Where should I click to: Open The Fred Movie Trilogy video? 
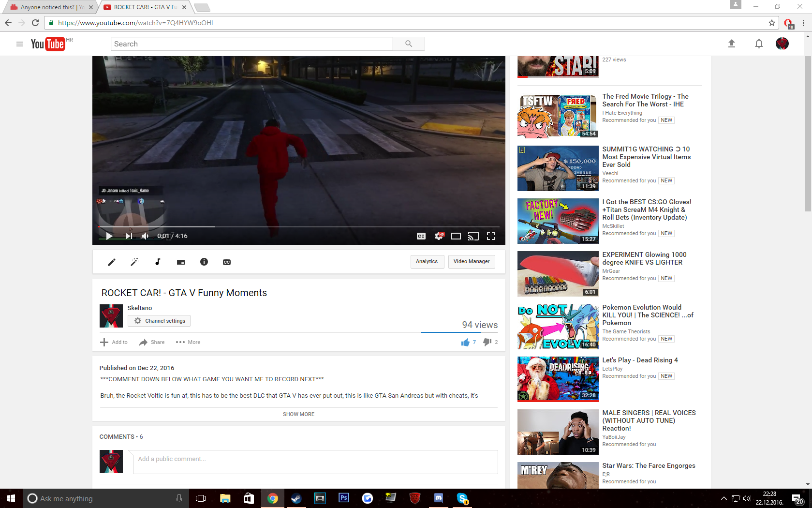tap(645, 100)
